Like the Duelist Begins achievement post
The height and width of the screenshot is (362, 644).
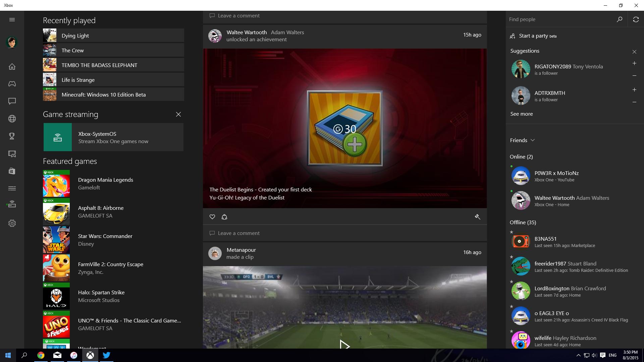(x=212, y=217)
